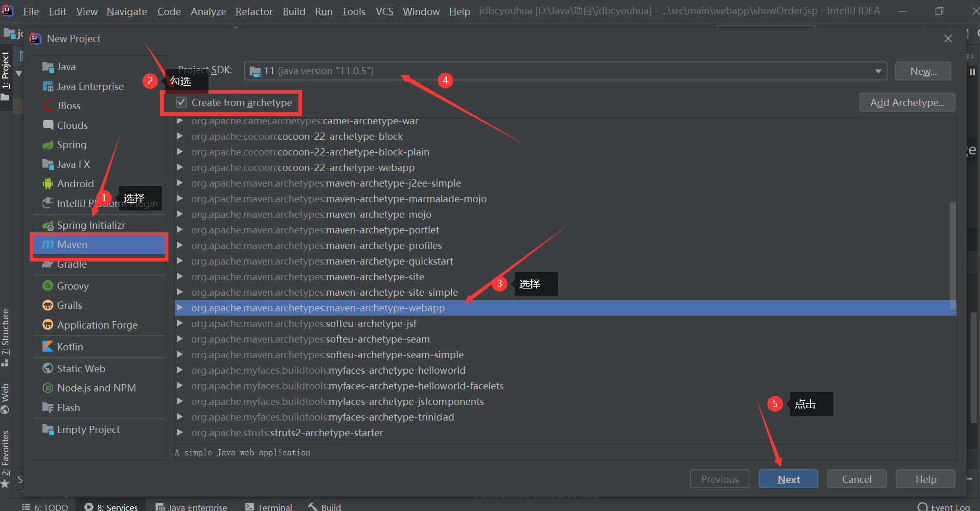
Task: Select the Java FX project icon
Action: [x=48, y=164]
